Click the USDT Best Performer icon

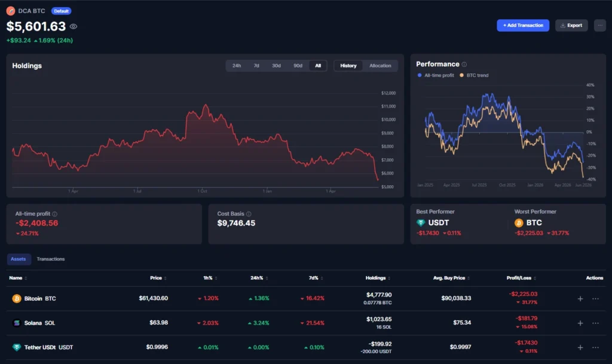coord(421,223)
